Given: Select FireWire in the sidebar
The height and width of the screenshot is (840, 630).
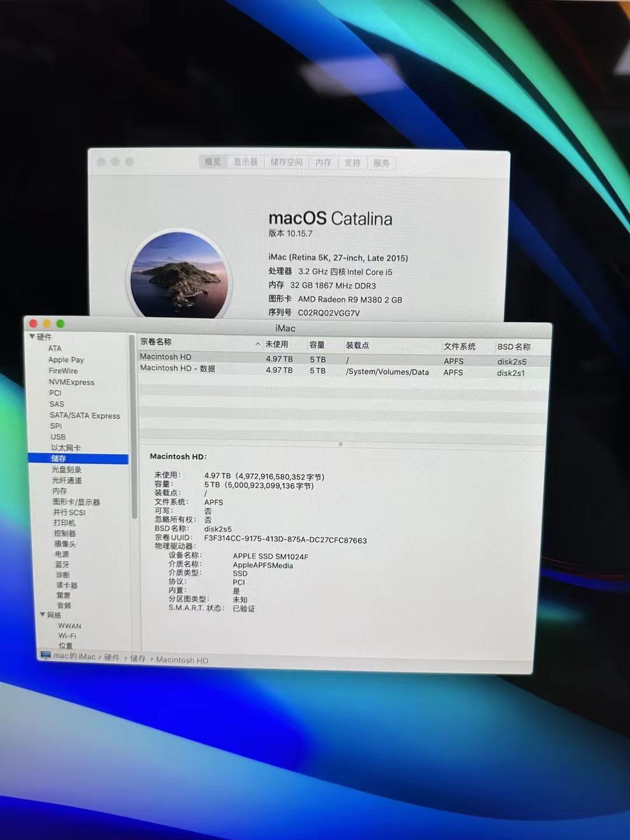Looking at the screenshot, I should click(x=63, y=371).
